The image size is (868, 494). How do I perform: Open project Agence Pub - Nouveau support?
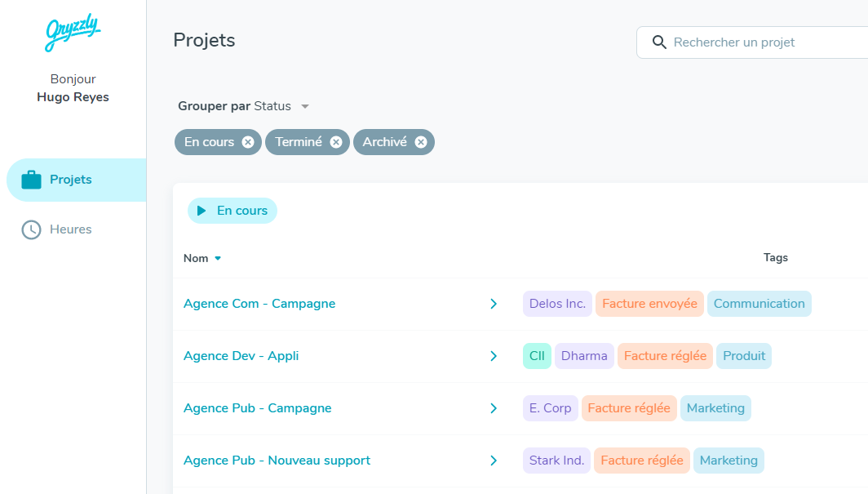tap(277, 461)
